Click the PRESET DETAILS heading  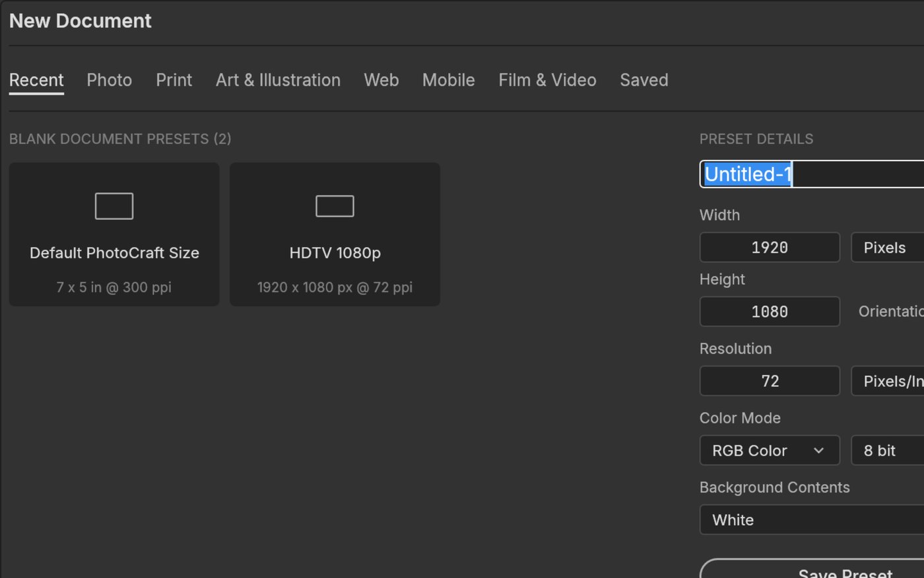(x=756, y=139)
